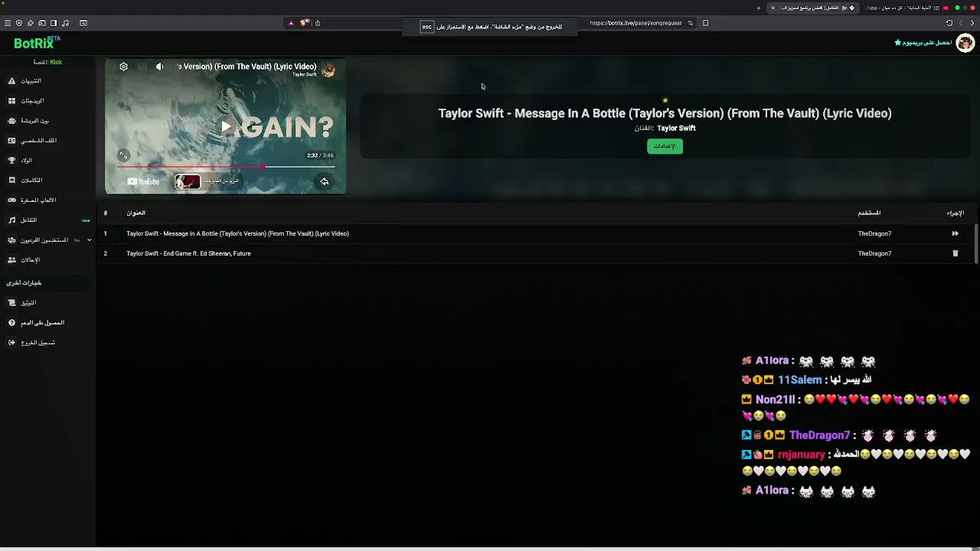
Task: Click the green settings button under Taylor Swift
Action: click(665, 146)
